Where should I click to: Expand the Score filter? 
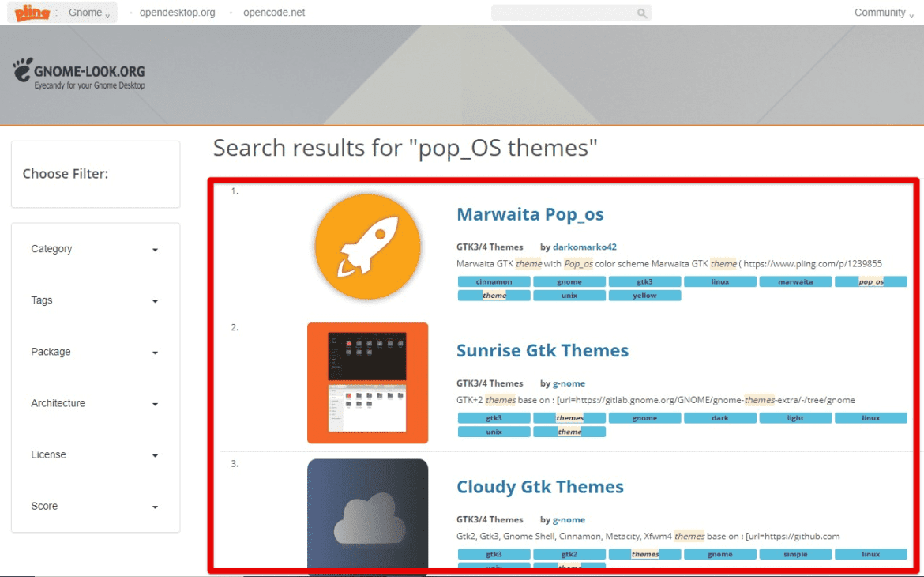click(95, 506)
